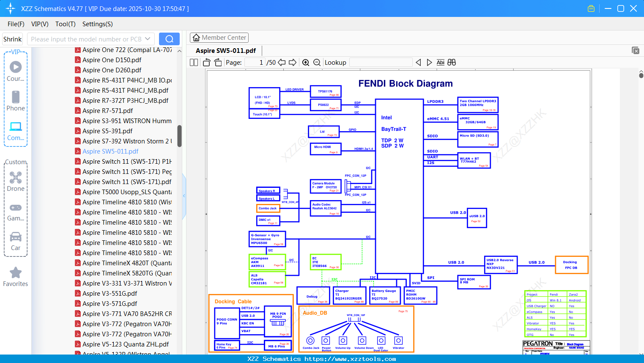Find previous lookup result
This screenshot has height=363, width=644.
point(418,63)
